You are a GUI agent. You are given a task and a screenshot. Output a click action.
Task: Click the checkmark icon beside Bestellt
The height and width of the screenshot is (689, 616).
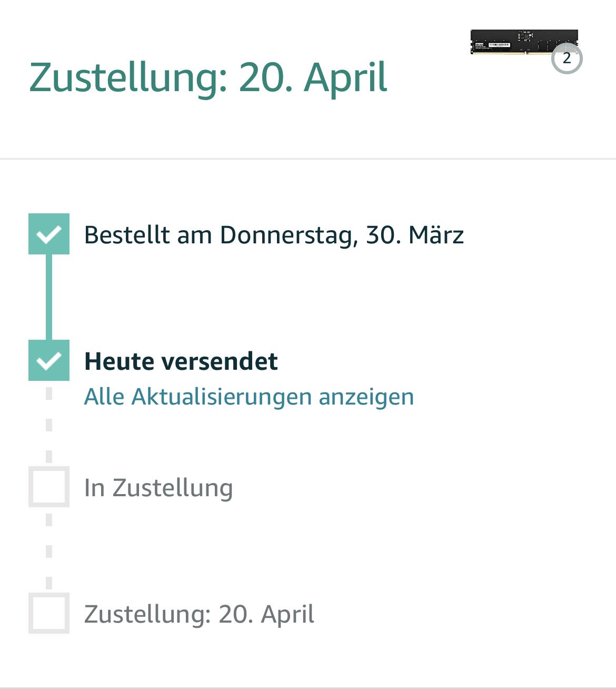coord(48,234)
